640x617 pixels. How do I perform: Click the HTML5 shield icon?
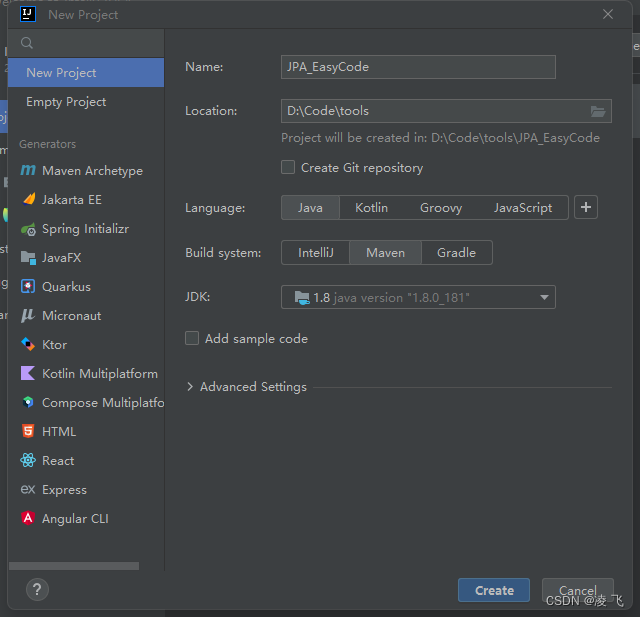coord(28,431)
